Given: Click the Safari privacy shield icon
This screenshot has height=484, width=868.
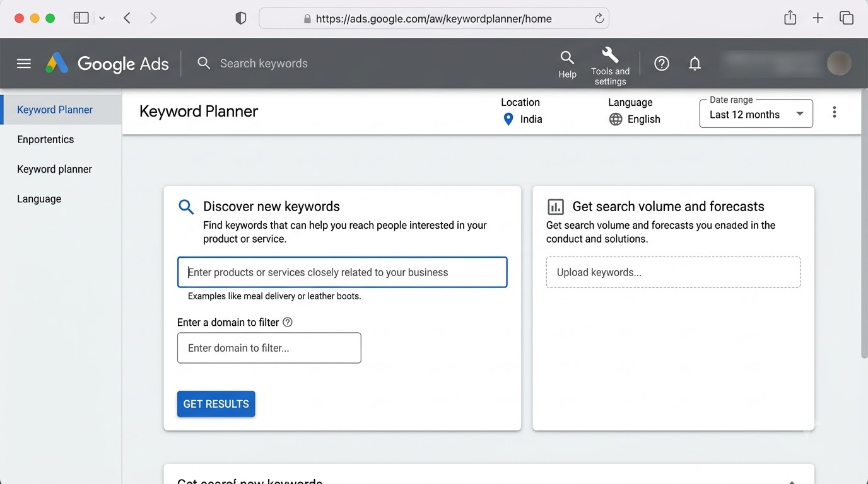Looking at the screenshot, I should pyautogui.click(x=240, y=18).
